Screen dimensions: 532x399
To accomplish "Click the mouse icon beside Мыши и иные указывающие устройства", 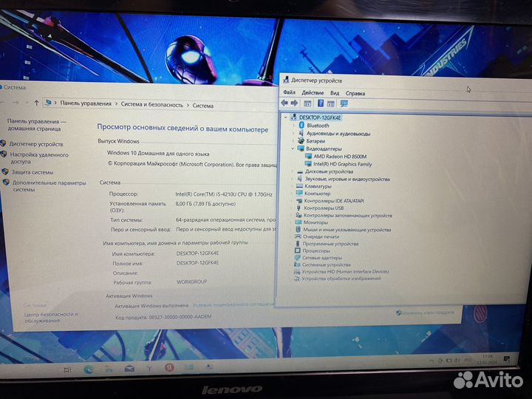I will point(298,229).
